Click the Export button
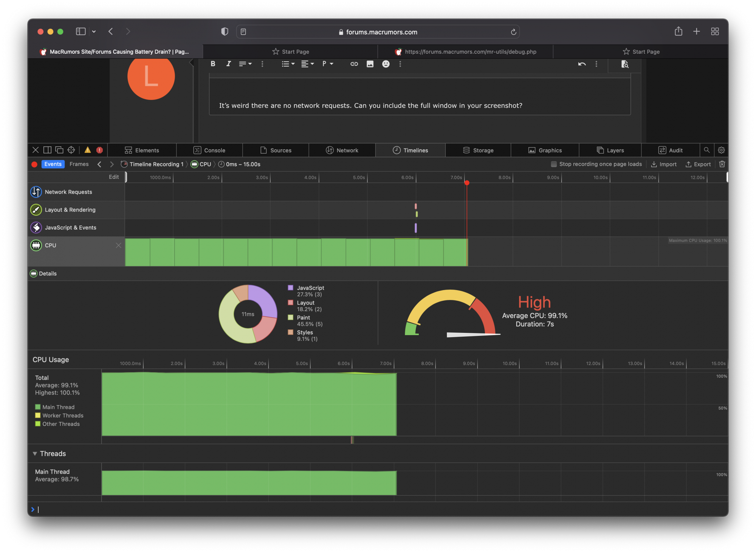The height and width of the screenshot is (553, 756). (698, 164)
